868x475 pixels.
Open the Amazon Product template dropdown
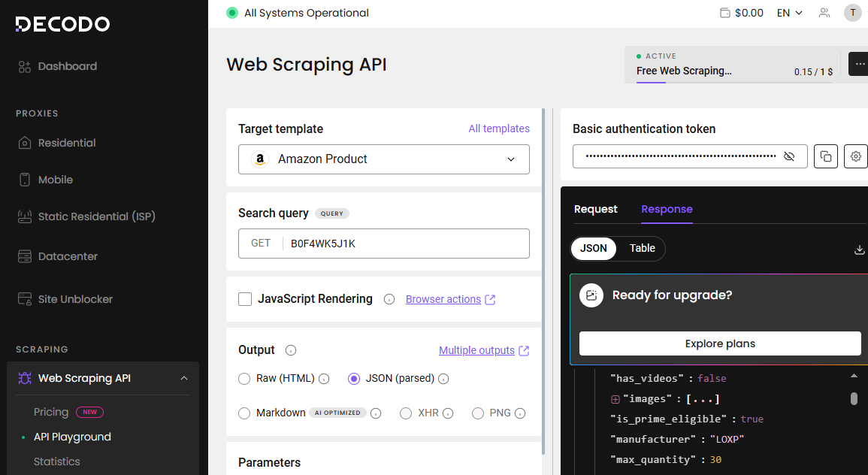point(383,159)
